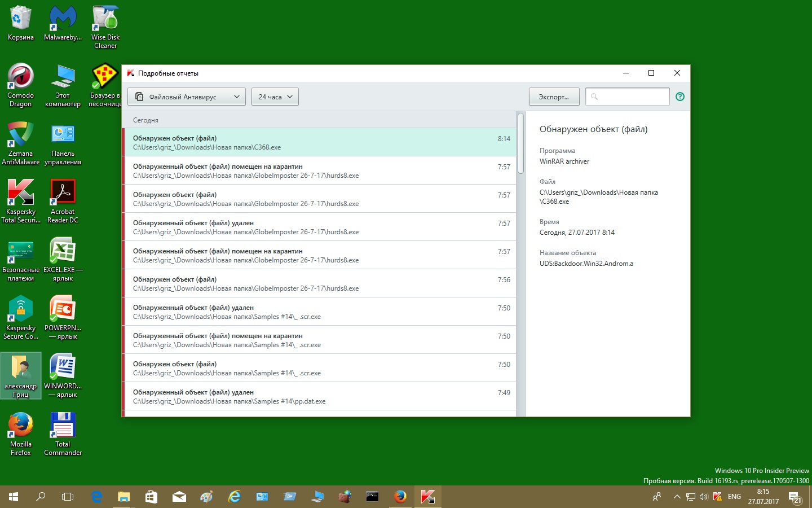Launch Comodo Dragon browser icon
The height and width of the screenshot is (508, 812).
[x=21, y=85]
